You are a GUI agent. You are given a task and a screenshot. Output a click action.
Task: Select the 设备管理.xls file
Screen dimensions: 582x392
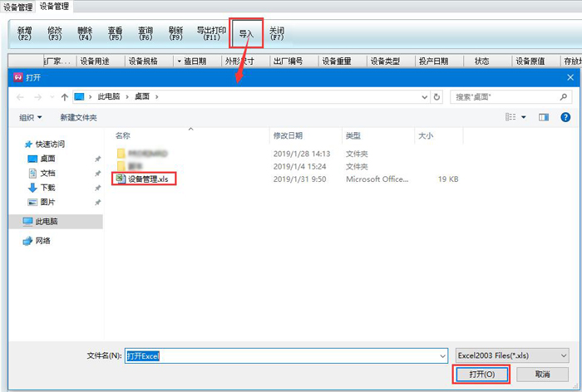[145, 179]
